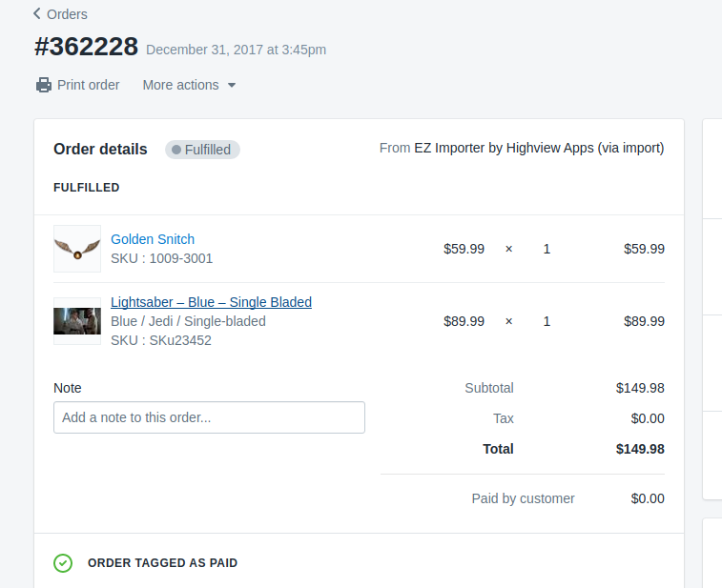Click the grey dot in the Fulfilled badge
The image size is (722, 588).
coord(176,150)
